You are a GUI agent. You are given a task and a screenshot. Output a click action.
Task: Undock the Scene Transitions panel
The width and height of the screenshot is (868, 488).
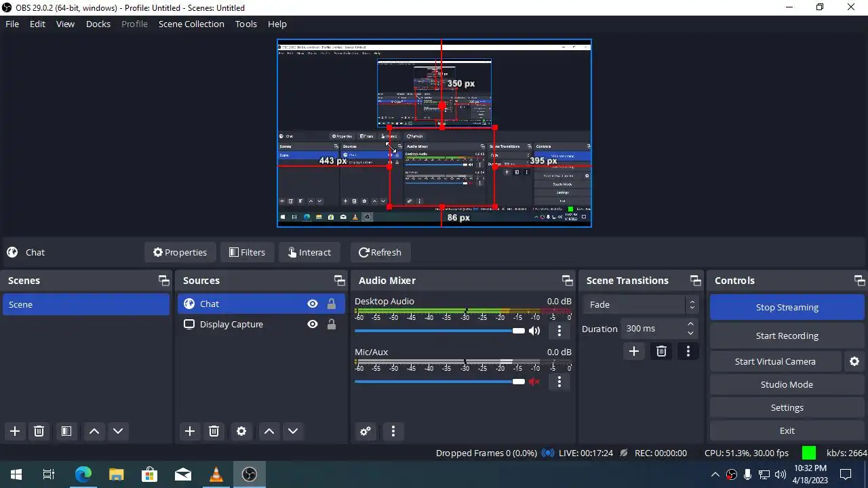[695, 281]
